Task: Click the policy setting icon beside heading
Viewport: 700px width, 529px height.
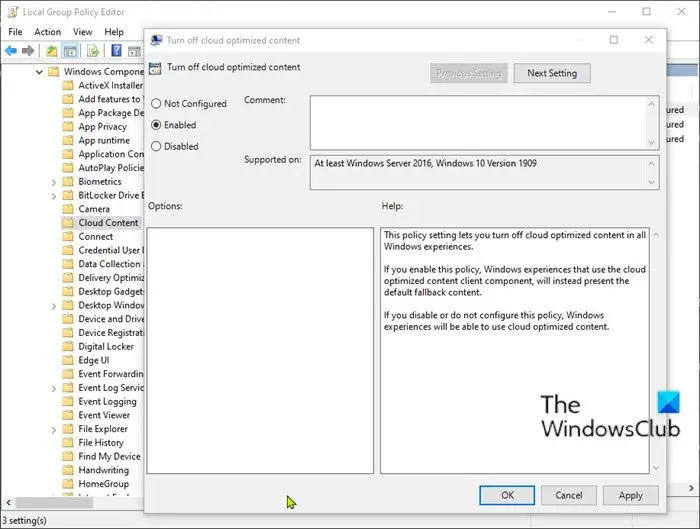Action: pos(155,68)
